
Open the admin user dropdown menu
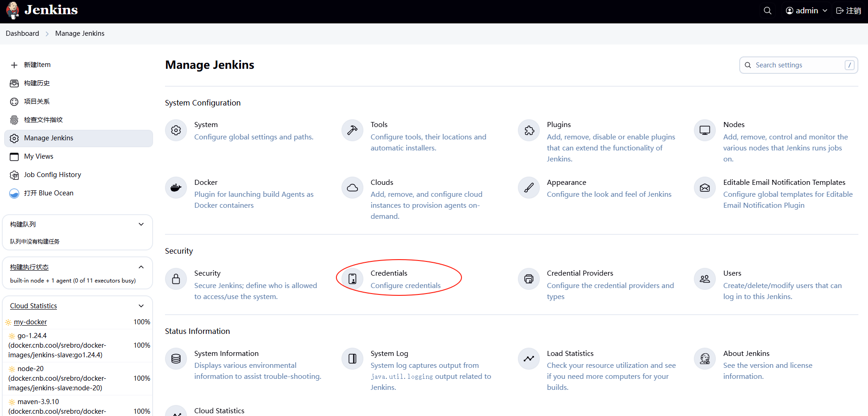(x=807, y=11)
